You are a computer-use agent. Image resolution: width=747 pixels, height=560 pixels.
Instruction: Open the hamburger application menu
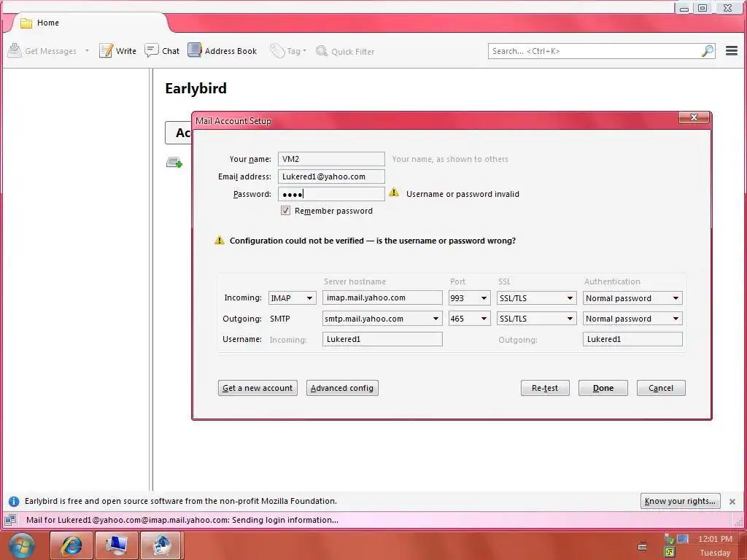pos(732,50)
